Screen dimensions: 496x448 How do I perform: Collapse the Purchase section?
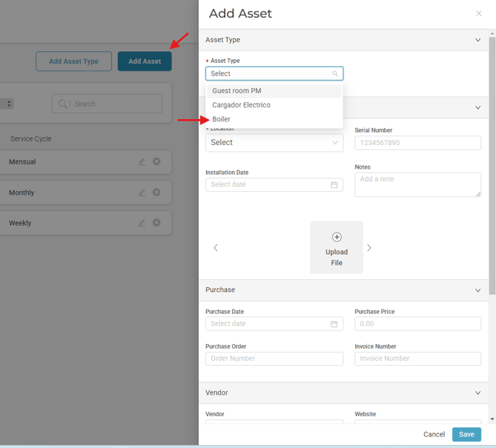(x=478, y=290)
